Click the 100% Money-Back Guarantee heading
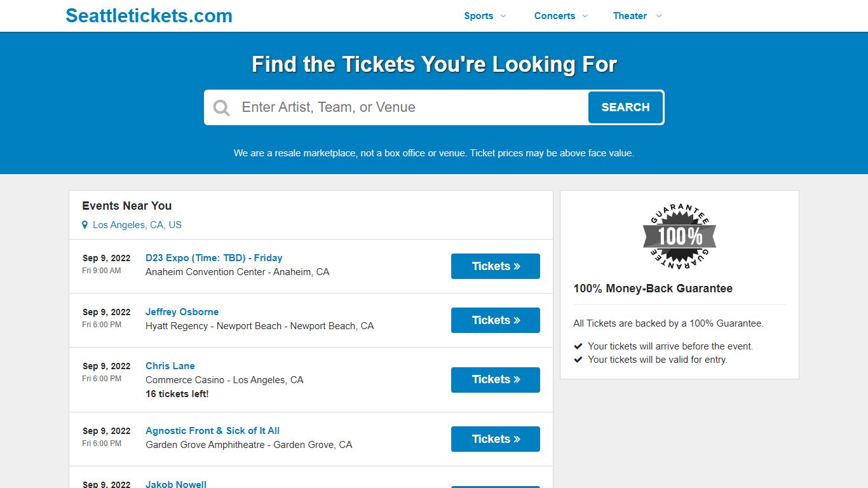 click(653, 288)
